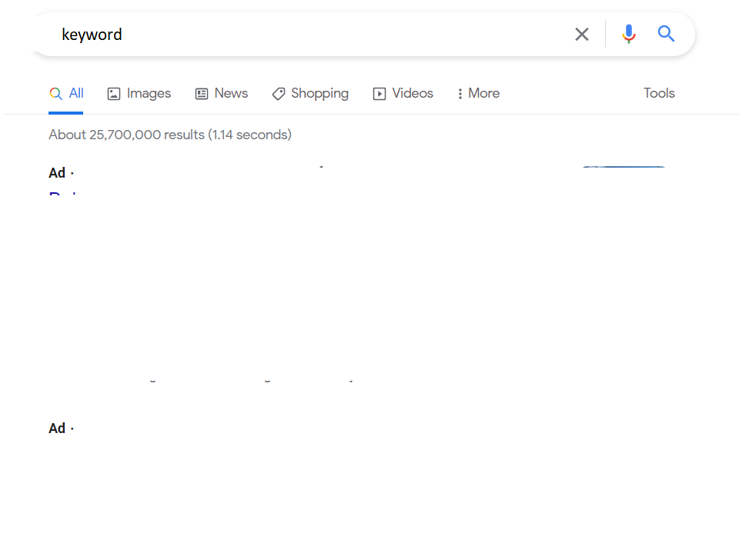Viewport: 739px width, 560px height.
Task: Start voice search with the microphone icon
Action: click(x=629, y=34)
